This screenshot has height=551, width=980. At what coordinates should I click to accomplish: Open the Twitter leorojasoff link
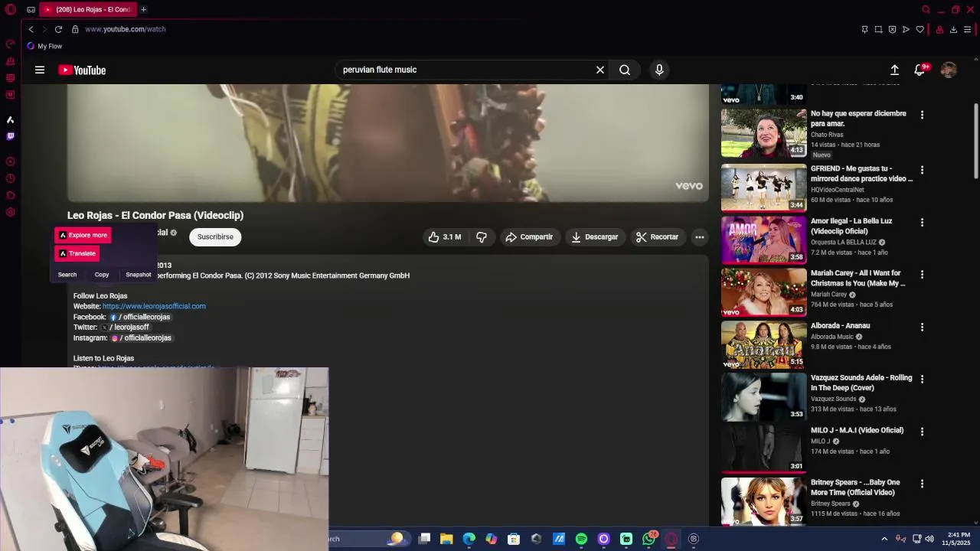point(125,328)
